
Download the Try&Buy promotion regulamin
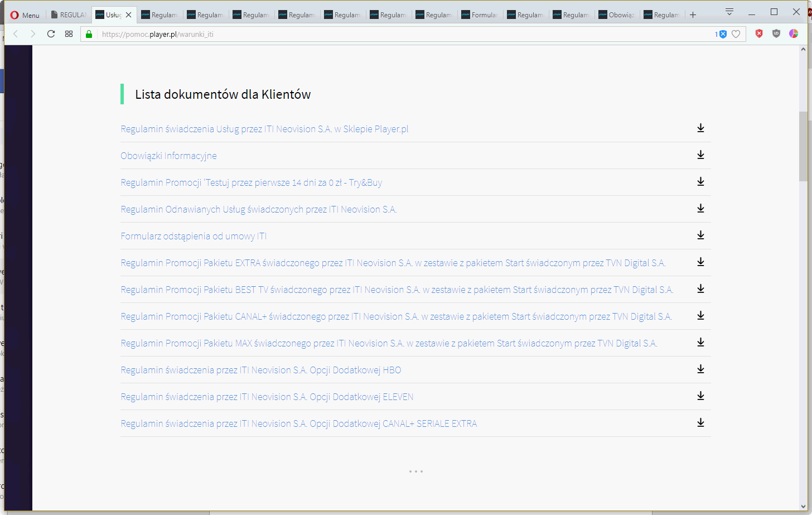(x=700, y=182)
